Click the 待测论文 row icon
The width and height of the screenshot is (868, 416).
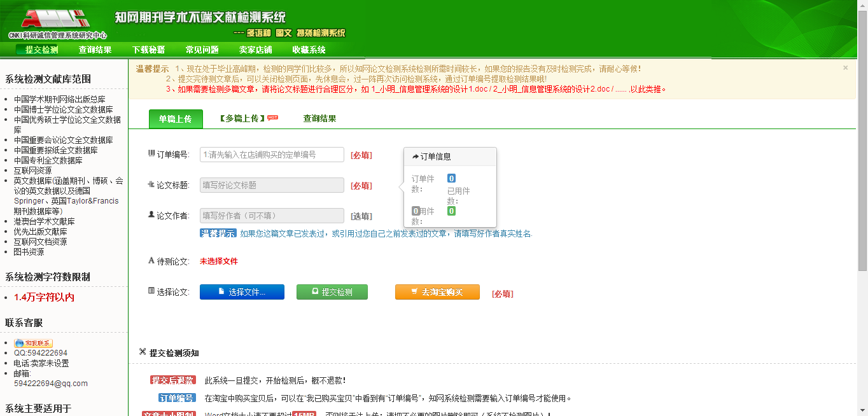[151, 261]
